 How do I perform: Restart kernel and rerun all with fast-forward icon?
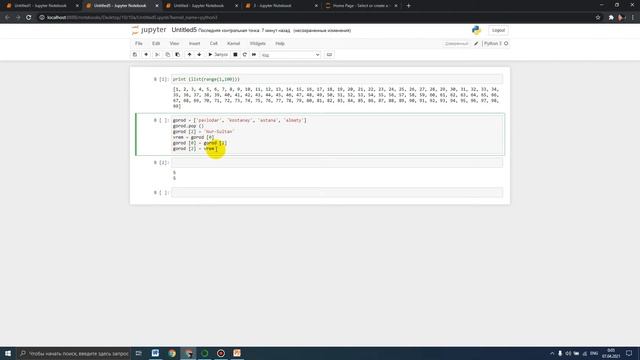click(x=254, y=54)
